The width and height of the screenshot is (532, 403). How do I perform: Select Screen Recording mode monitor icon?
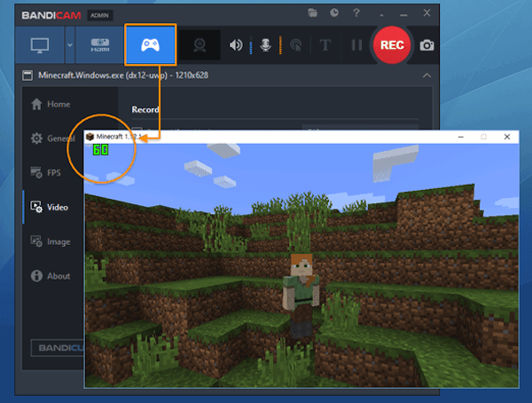click(40, 45)
